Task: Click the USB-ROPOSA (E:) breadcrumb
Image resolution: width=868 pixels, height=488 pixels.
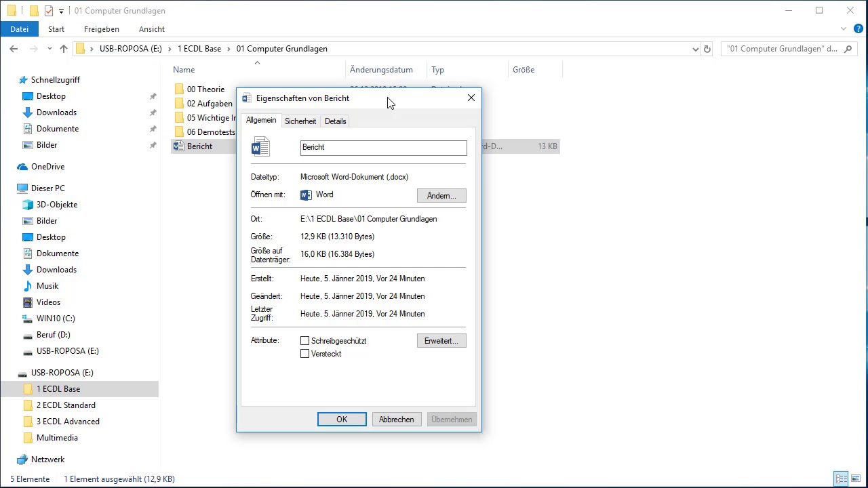Action: pos(131,49)
